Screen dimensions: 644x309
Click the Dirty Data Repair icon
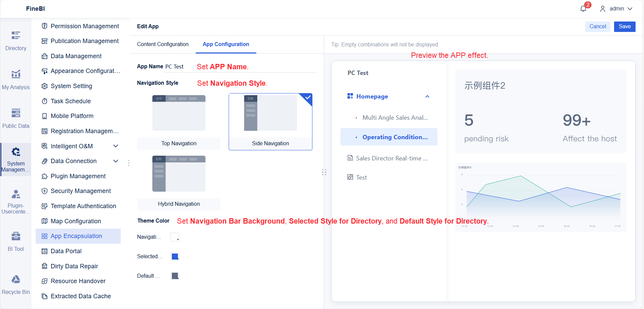coord(44,266)
